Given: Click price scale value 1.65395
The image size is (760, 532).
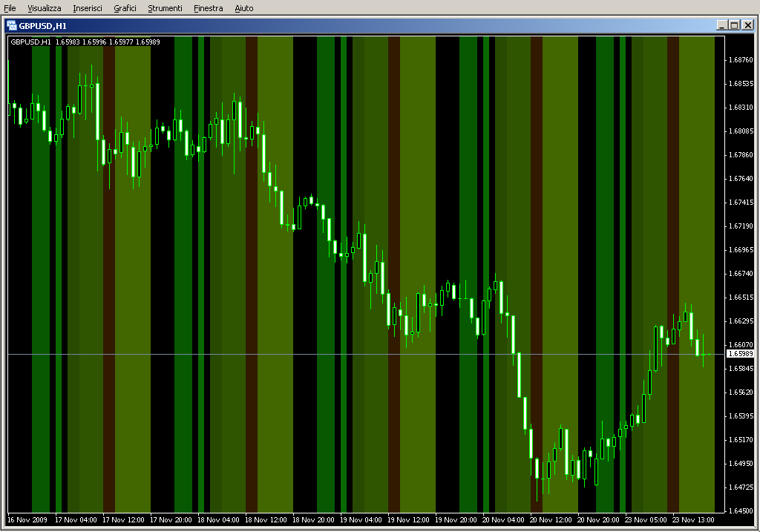Looking at the screenshot, I should (741, 416).
